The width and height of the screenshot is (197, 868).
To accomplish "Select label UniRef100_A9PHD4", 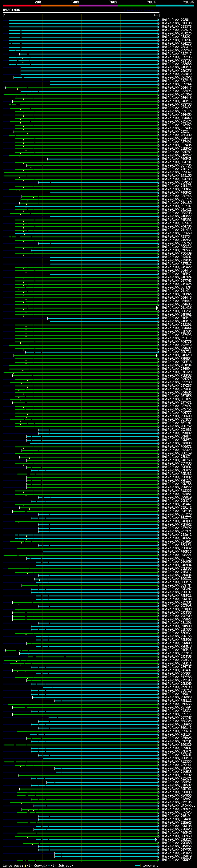I will pos(177,358).
